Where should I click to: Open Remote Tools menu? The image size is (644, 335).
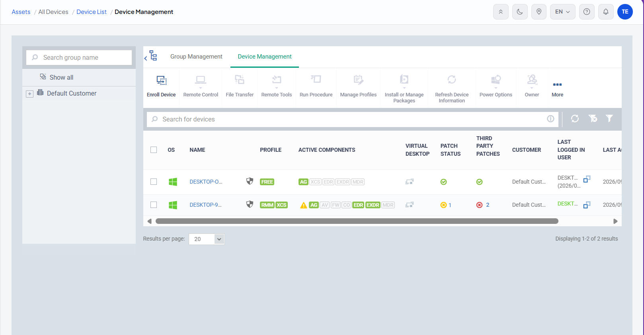[277, 86]
